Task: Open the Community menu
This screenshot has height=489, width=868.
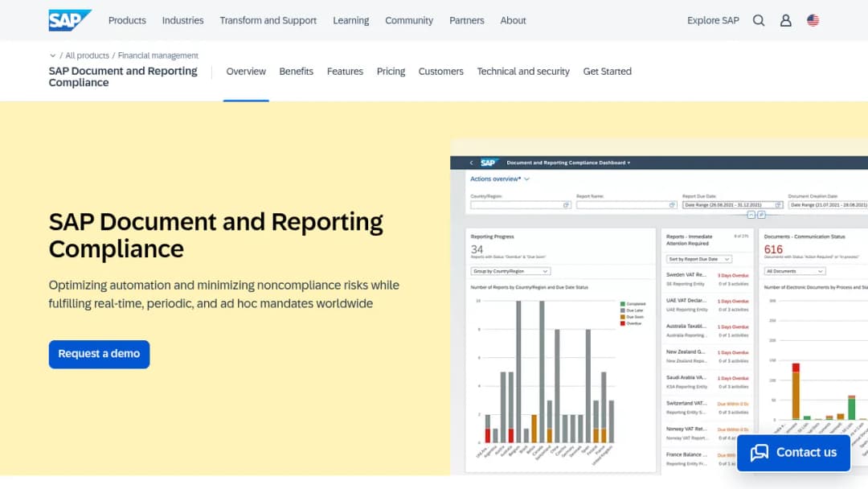Action: point(409,20)
